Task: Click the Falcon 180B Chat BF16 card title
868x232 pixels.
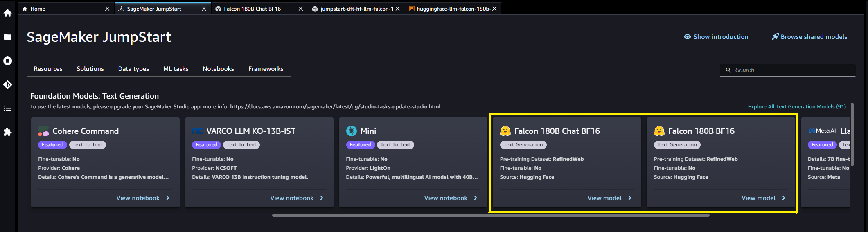Action: point(557,131)
